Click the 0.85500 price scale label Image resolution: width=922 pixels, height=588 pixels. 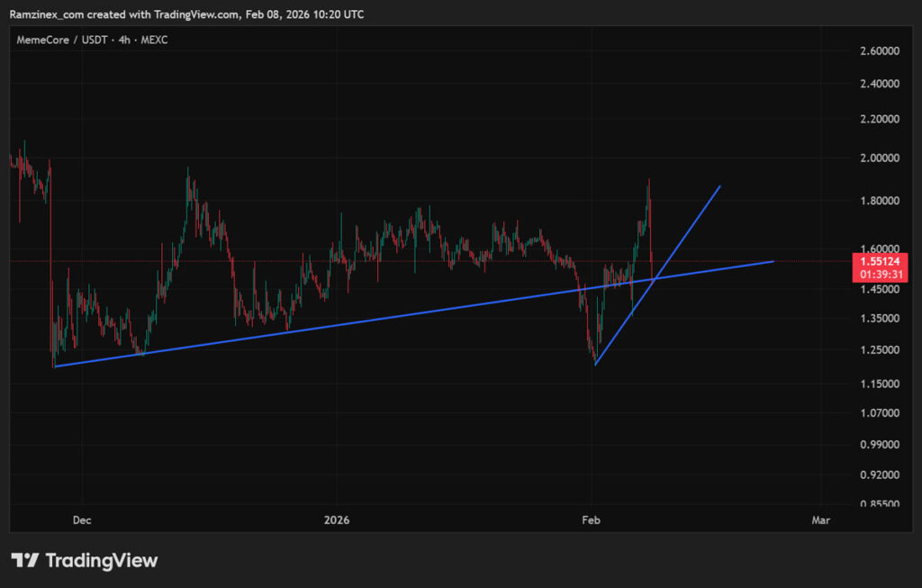pyautogui.click(x=879, y=504)
